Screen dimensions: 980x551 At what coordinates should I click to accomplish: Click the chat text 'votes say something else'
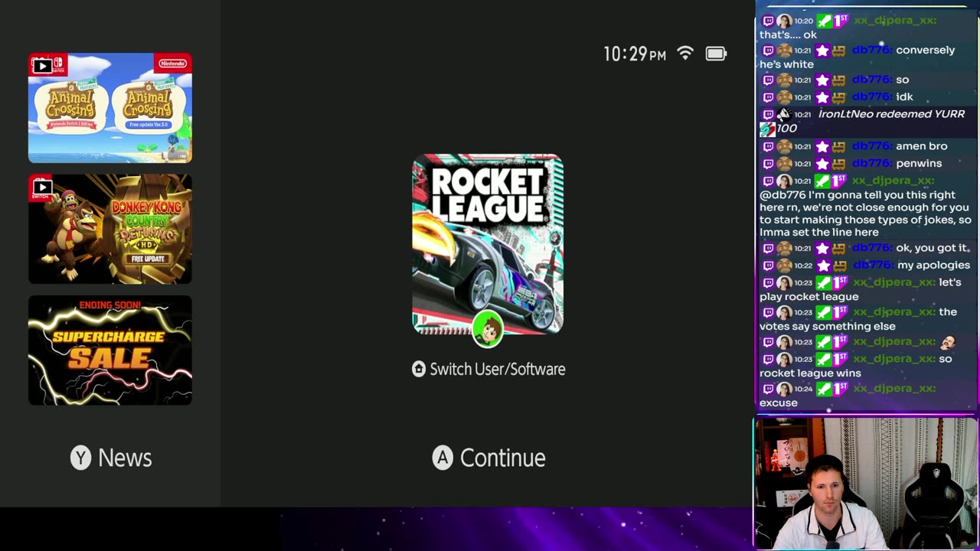point(828,327)
